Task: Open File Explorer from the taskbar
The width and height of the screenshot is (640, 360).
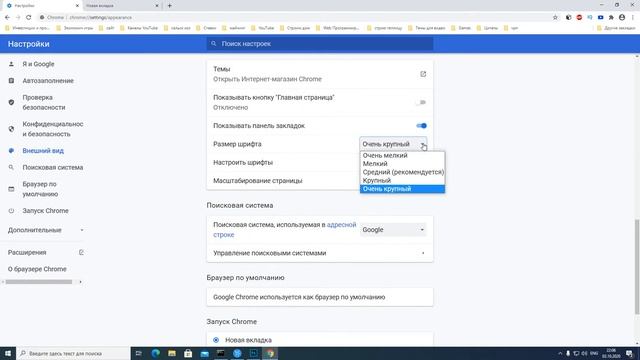Action: pyautogui.click(x=172, y=353)
